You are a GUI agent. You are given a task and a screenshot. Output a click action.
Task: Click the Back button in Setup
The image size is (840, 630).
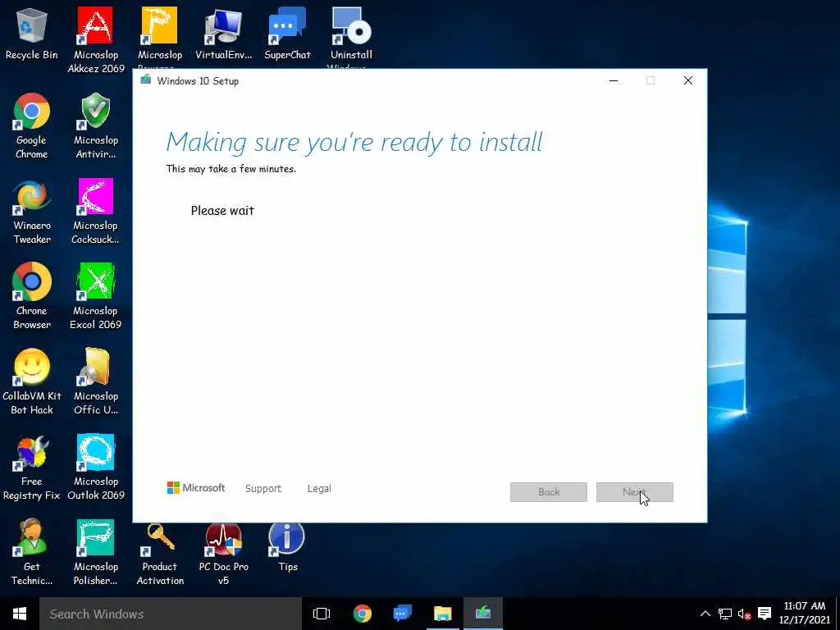pos(549,492)
